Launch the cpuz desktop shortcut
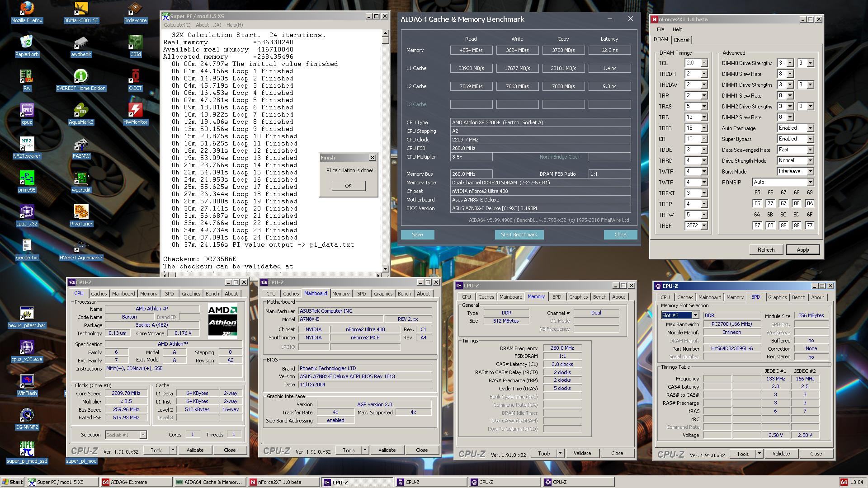Image resolution: width=868 pixels, height=488 pixels. 27,114
